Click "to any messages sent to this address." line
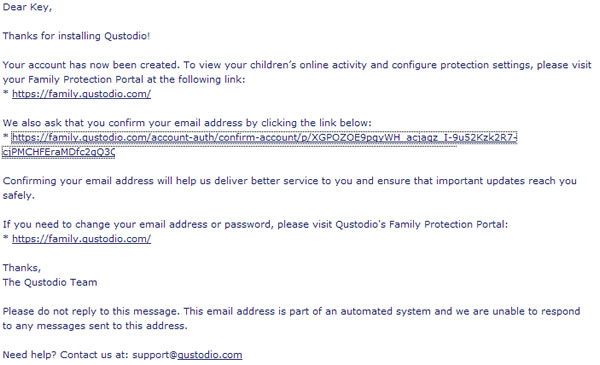Screen dimensions: 600x365 click(x=95, y=326)
